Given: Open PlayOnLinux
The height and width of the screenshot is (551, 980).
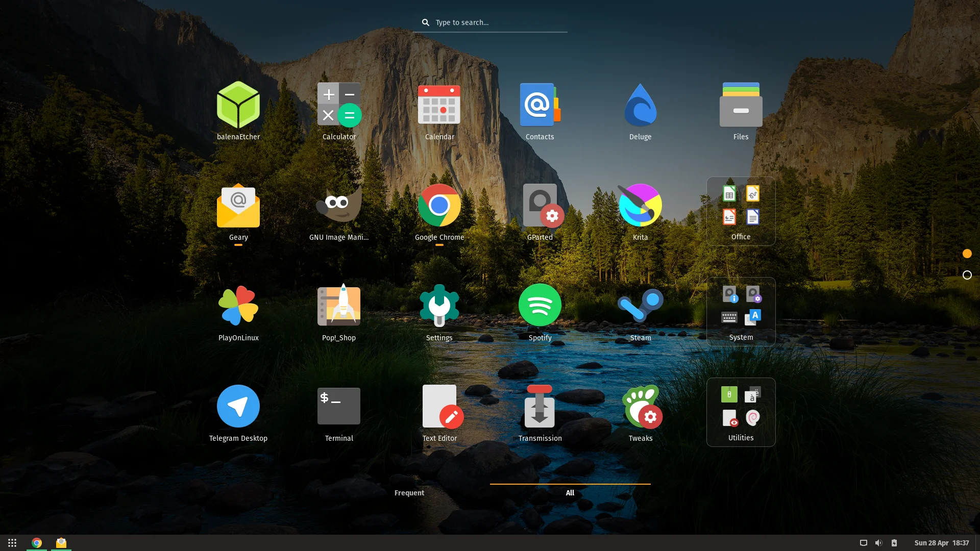Looking at the screenshot, I should 238,311.
